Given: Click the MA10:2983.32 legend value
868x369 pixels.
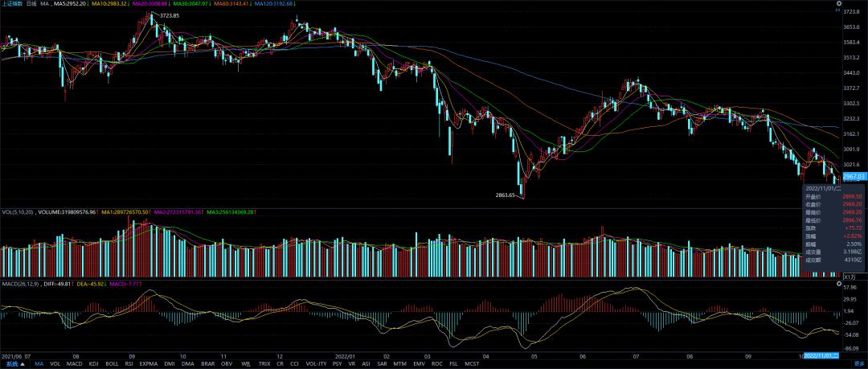Looking at the screenshot, I should point(109,3).
